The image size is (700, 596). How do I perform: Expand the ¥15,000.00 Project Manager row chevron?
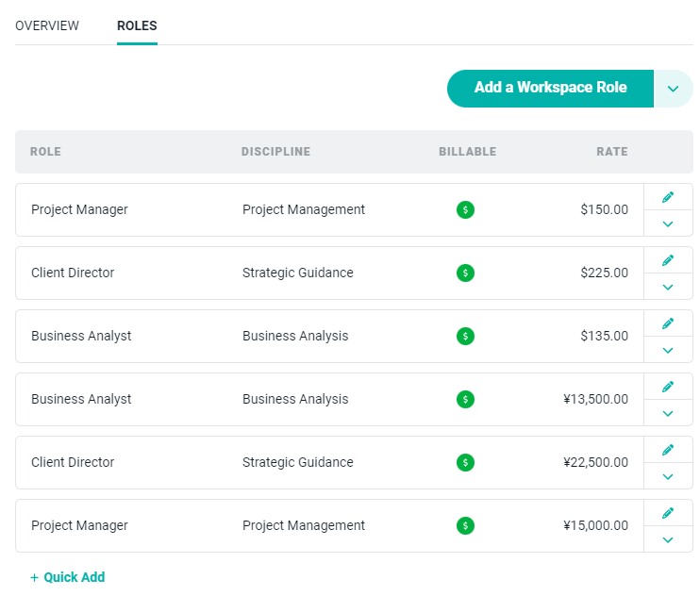coord(668,539)
